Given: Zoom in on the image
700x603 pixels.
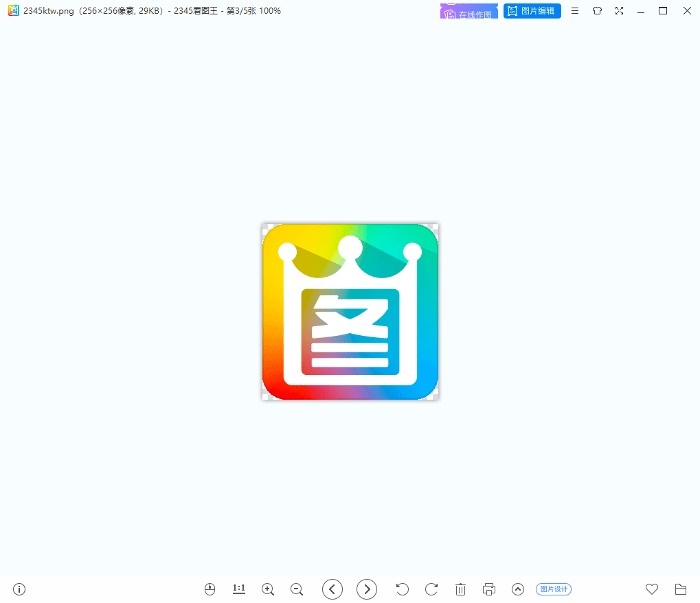Looking at the screenshot, I should (268, 589).
